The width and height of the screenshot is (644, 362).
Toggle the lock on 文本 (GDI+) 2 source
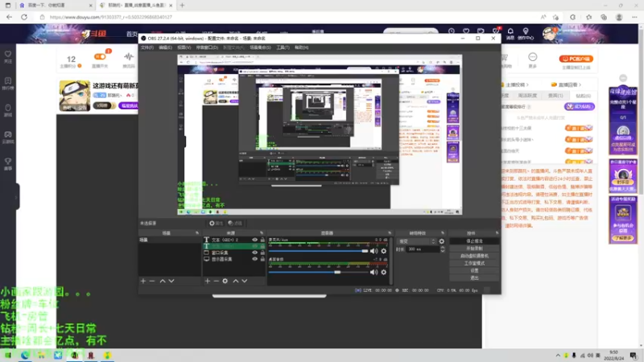click(262, 240)
